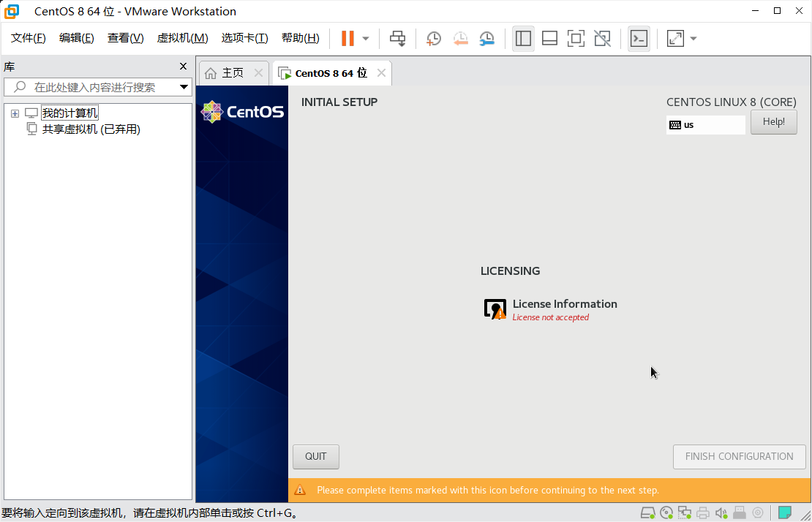
Task: Click the stretch guest display icon
Action: coord(675,38)
